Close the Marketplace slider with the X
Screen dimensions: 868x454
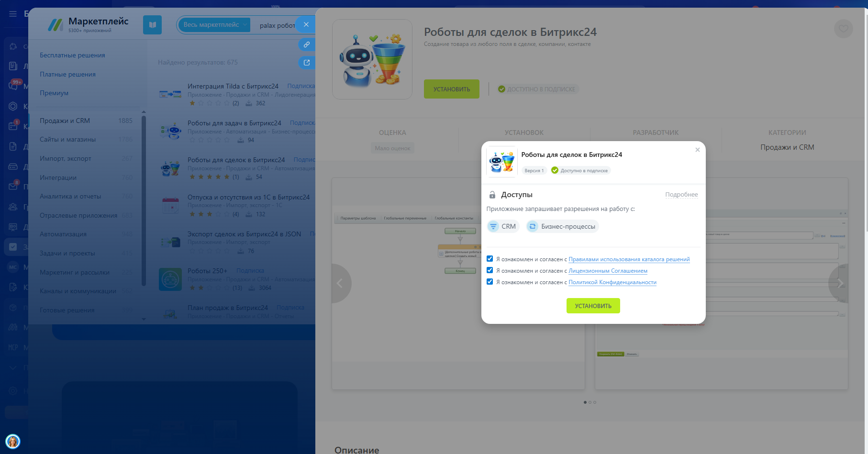(x=306, y=24)
